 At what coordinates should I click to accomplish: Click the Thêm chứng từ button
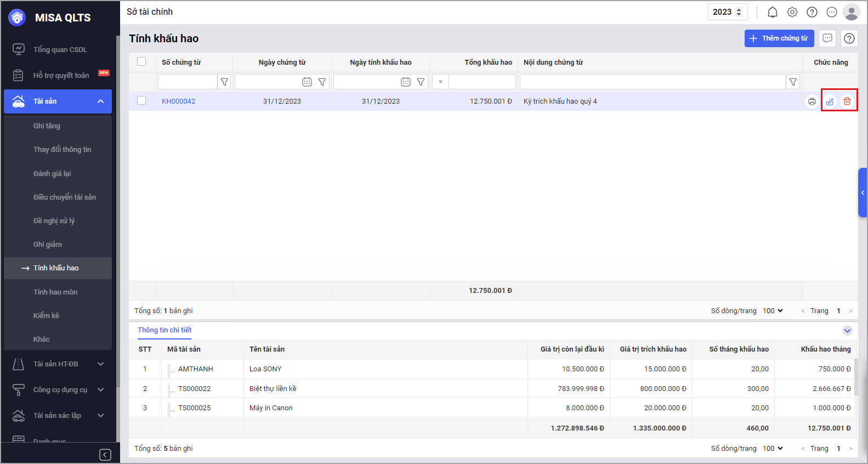point(779,38)
